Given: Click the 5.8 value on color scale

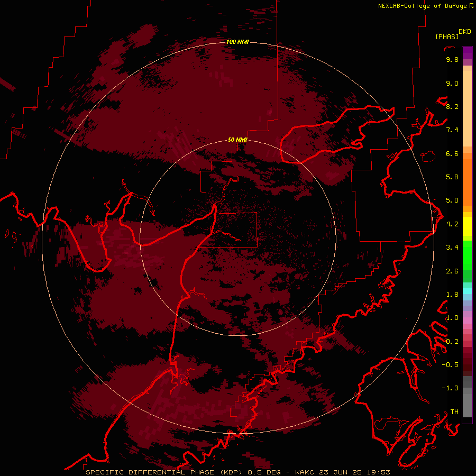Looking at the screenshot, I should coord(452,177).
